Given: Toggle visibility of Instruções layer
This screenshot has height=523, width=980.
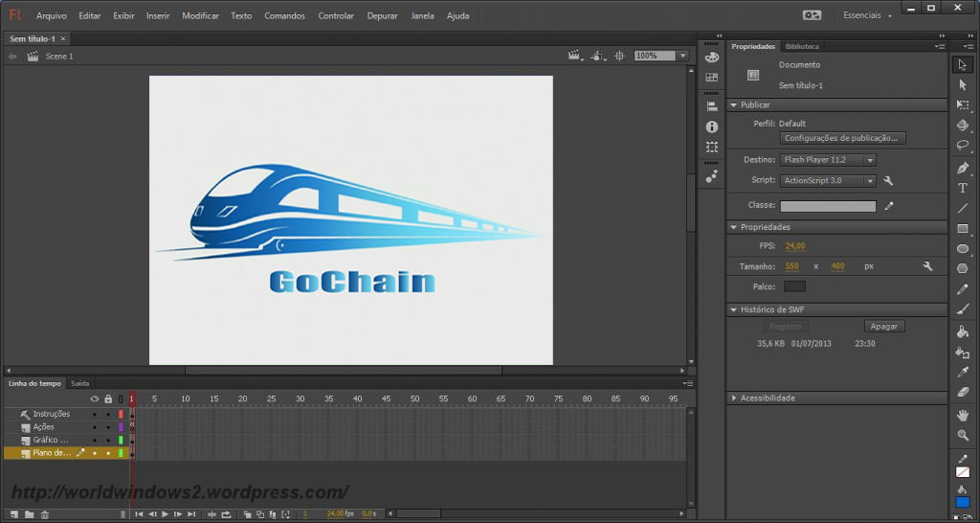Looking at the screenshot, I should click(x=95, y=414).
